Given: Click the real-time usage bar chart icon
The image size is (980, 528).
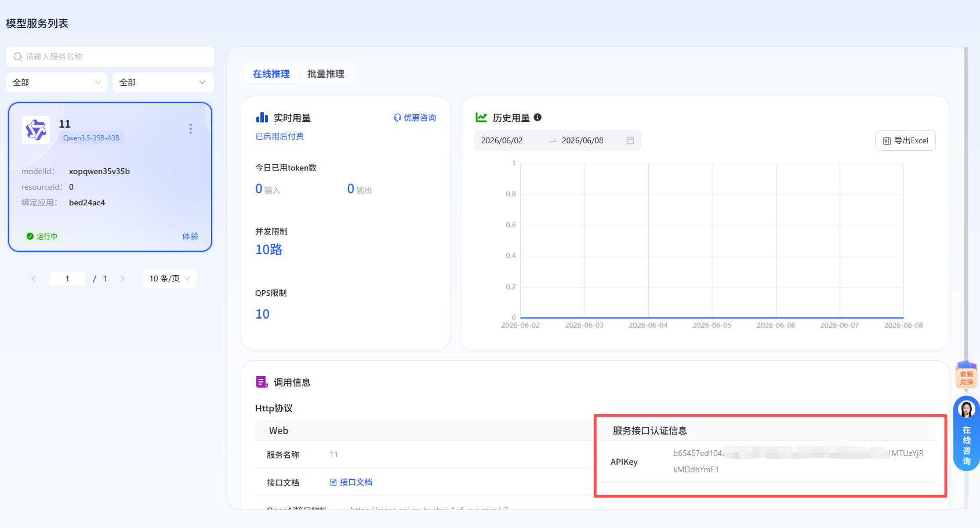Looking at the screenshot, I should click(262, 118).
